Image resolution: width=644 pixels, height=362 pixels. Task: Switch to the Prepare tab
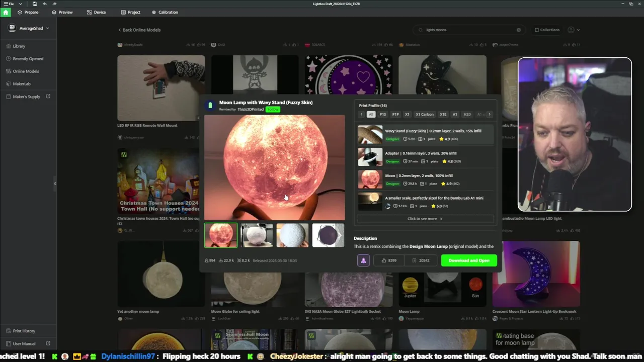point(28,12)
